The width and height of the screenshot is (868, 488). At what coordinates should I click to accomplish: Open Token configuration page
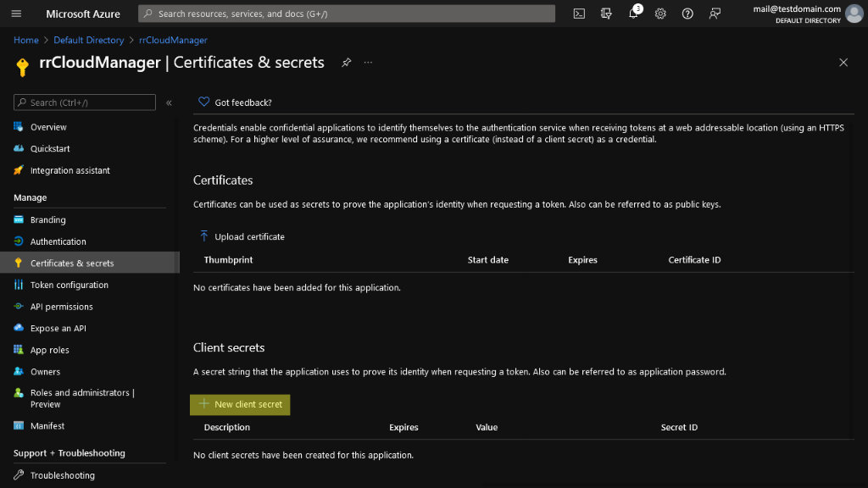coord(69,285)
